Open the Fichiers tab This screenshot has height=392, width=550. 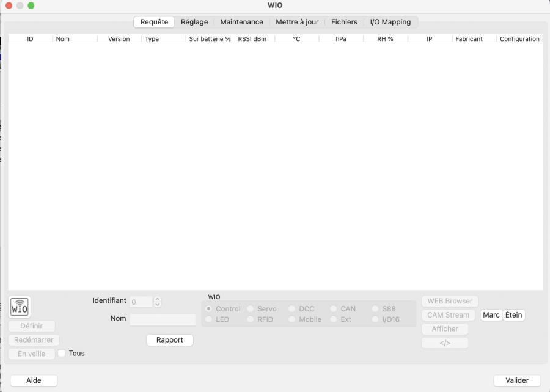[x=344, y=22]
